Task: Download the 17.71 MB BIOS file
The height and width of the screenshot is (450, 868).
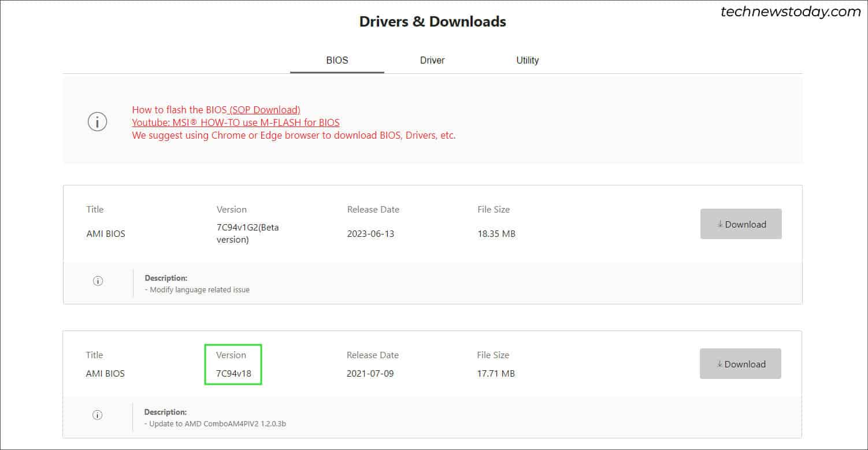Action: [740, 364]
